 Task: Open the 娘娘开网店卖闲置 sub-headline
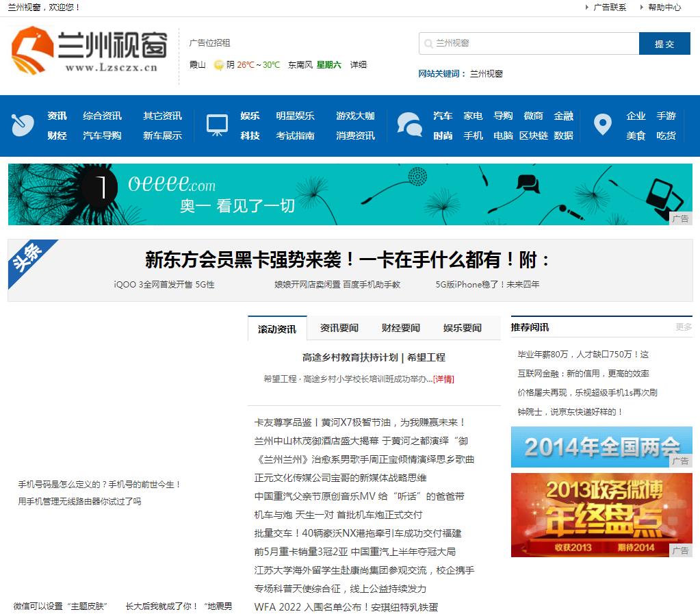click(x=337, y=285)
